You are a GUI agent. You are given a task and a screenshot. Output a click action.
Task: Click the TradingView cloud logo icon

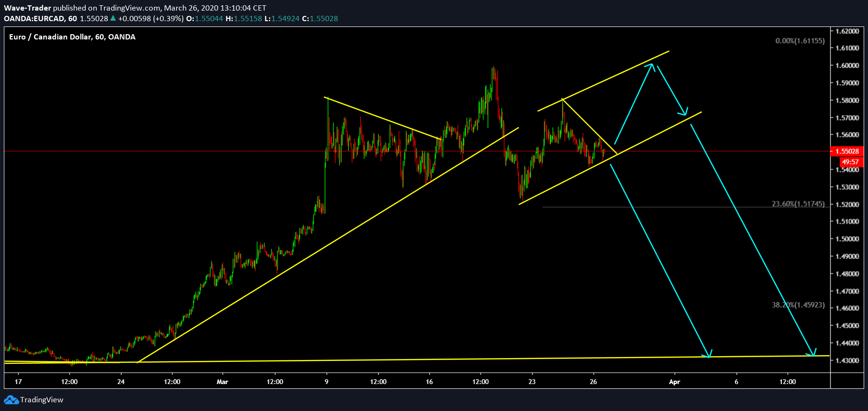click(x=11, y=400)
